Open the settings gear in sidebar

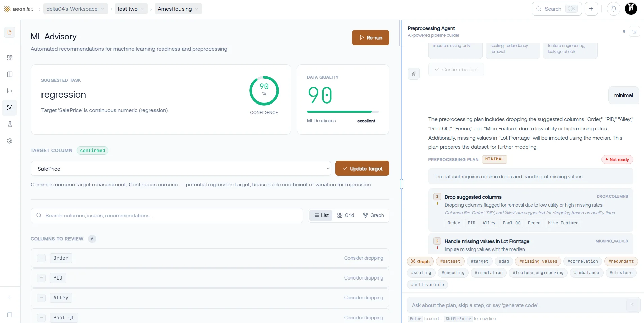click(10, 141)
